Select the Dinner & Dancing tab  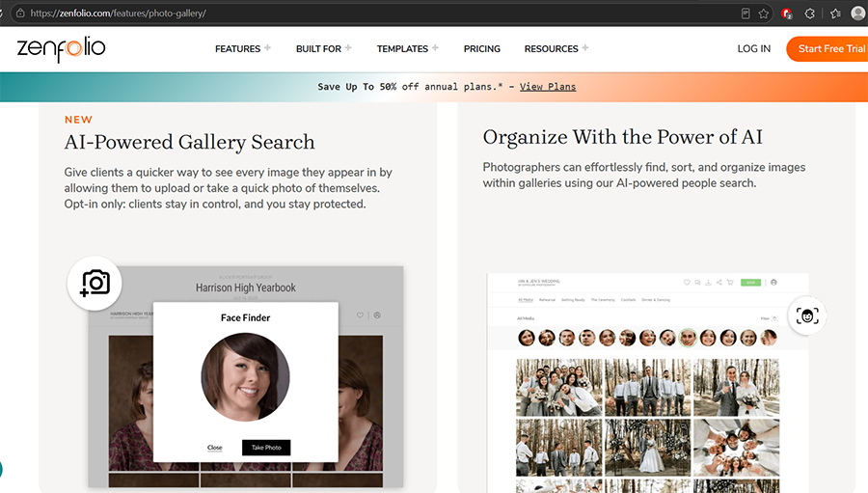tap(656, 300)
